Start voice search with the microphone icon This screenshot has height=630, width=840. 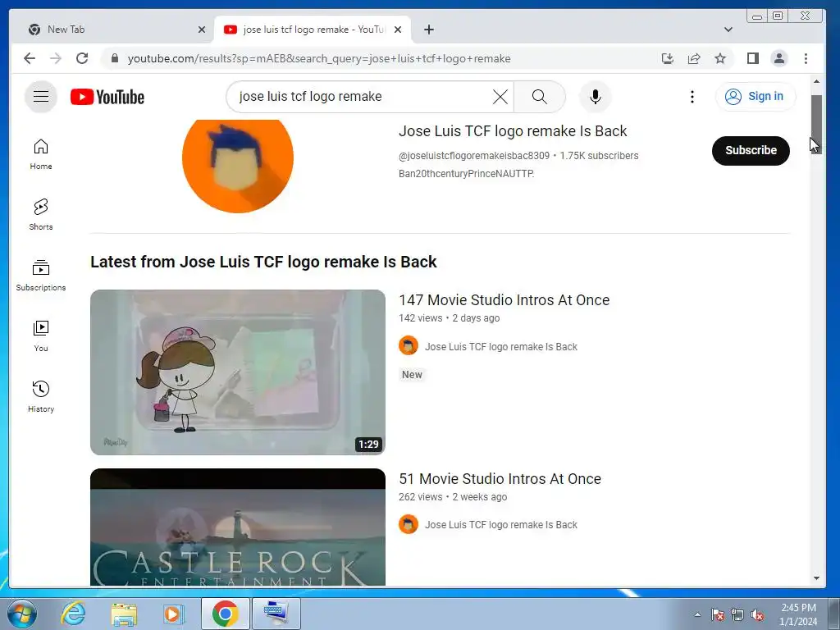[595, 97]
